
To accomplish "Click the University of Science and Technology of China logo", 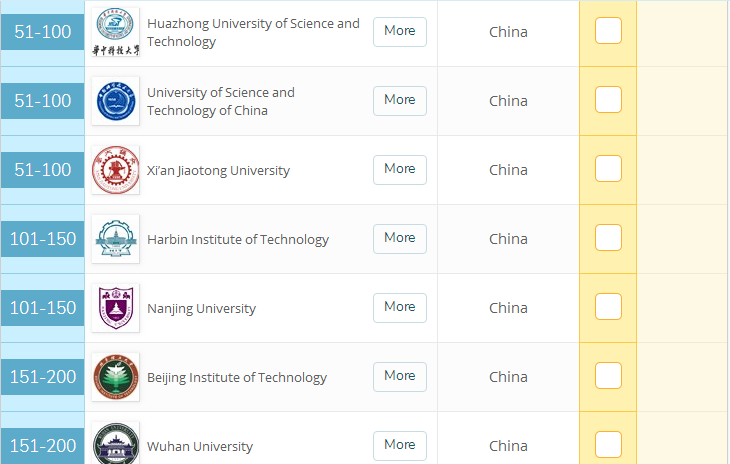I will click(x=115, y=101).
